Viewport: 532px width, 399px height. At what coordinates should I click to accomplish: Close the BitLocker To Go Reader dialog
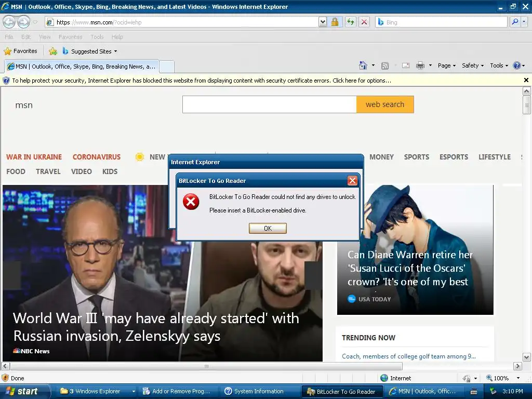click(352, 180)
